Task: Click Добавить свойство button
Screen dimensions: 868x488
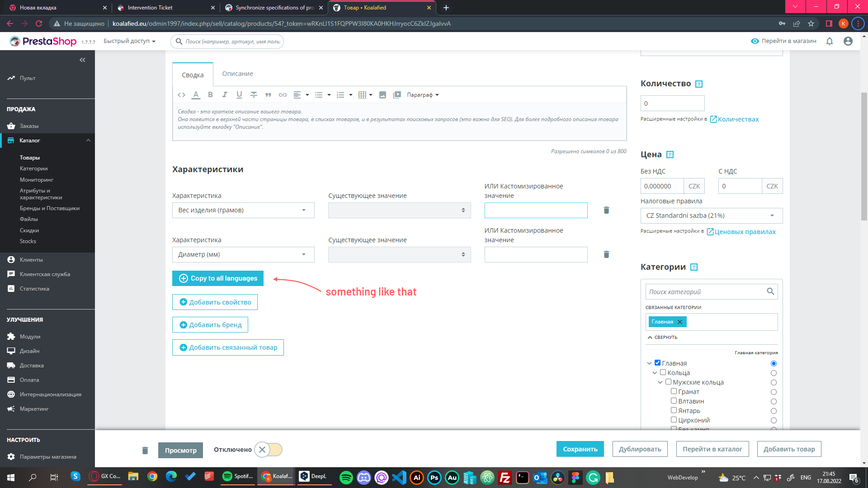Action: coord(215,302)
